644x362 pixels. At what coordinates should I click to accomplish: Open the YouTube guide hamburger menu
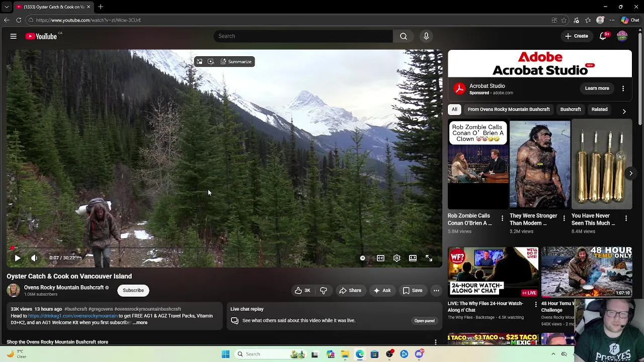point(14,36)
